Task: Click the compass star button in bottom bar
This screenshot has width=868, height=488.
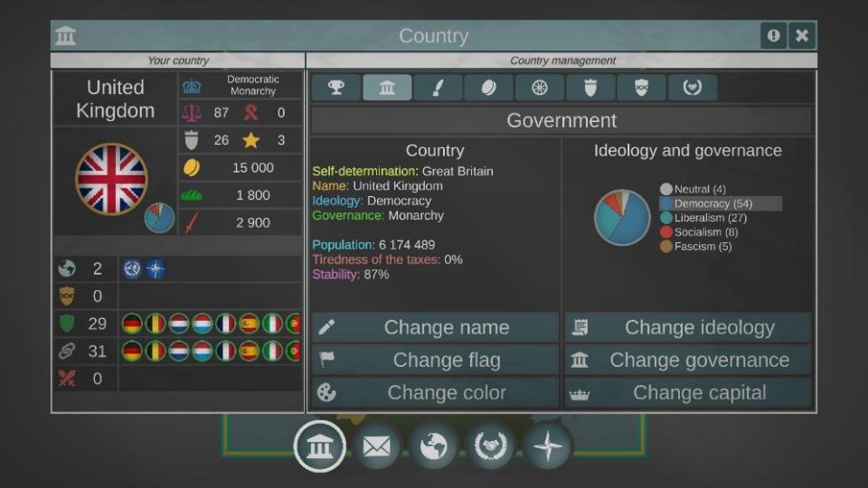Action: click(548, 446)
